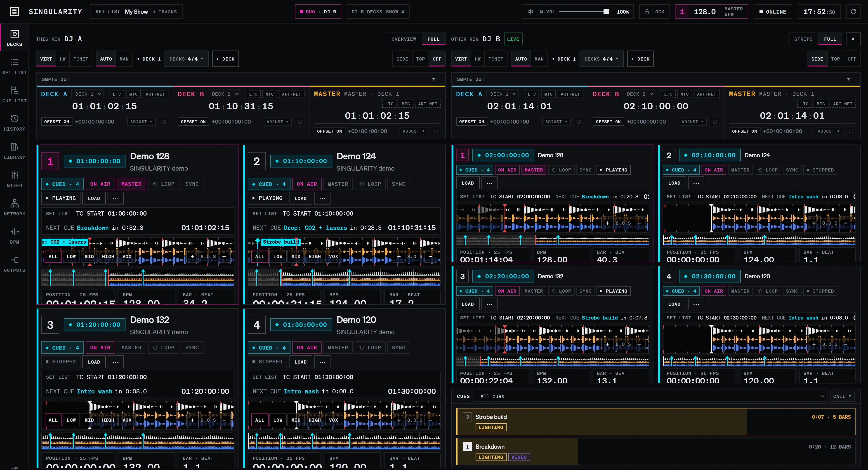
Task: Toggle Master on DJ A deck 2
Action: [338, 184]
